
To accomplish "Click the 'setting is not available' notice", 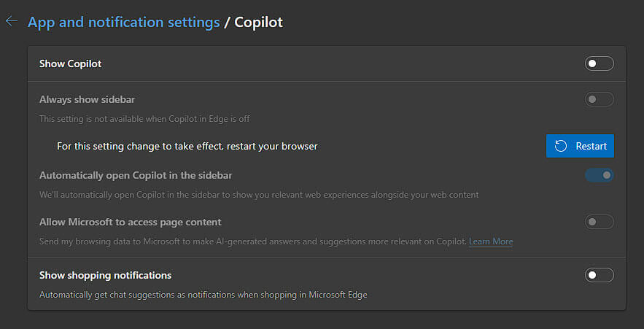I will pos(144,119).
